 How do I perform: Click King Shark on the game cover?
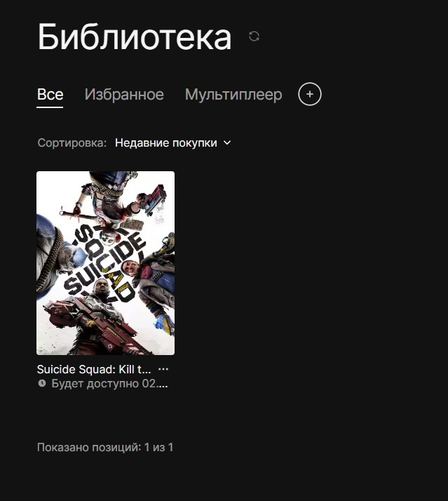(57, 253)
